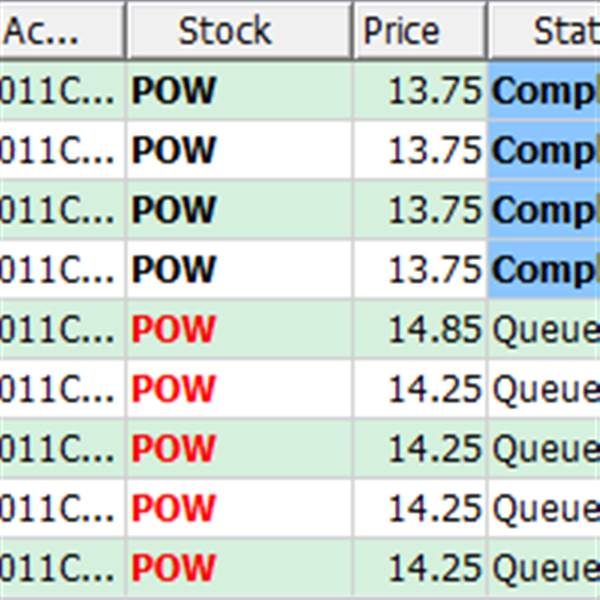Select last red POW stock cell

(x=239, y=567)
